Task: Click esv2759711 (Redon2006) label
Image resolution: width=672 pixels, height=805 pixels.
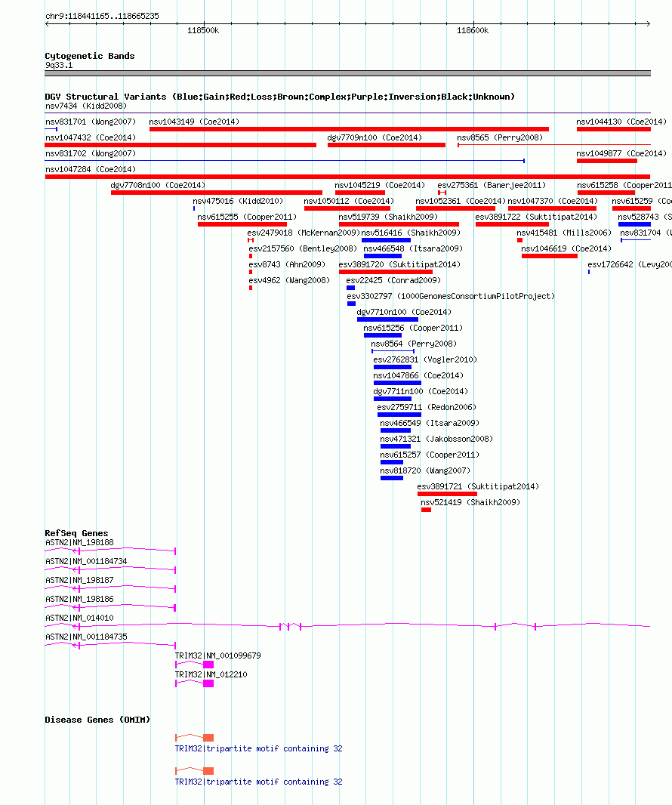Action: pyautogui.click(x=427, y=408)
